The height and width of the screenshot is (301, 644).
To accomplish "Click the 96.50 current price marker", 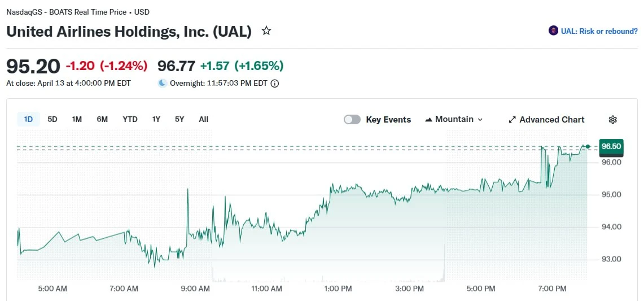I will pos(612,146).
